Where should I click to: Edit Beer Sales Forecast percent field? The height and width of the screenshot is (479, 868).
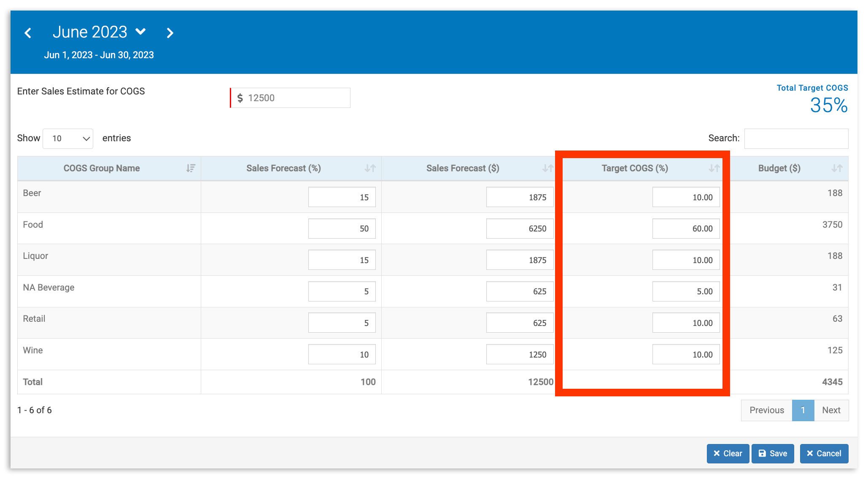[342, 197]
